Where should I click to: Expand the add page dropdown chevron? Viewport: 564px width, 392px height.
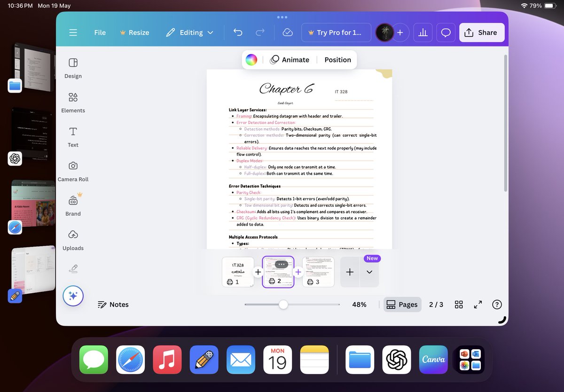[369, 272]
